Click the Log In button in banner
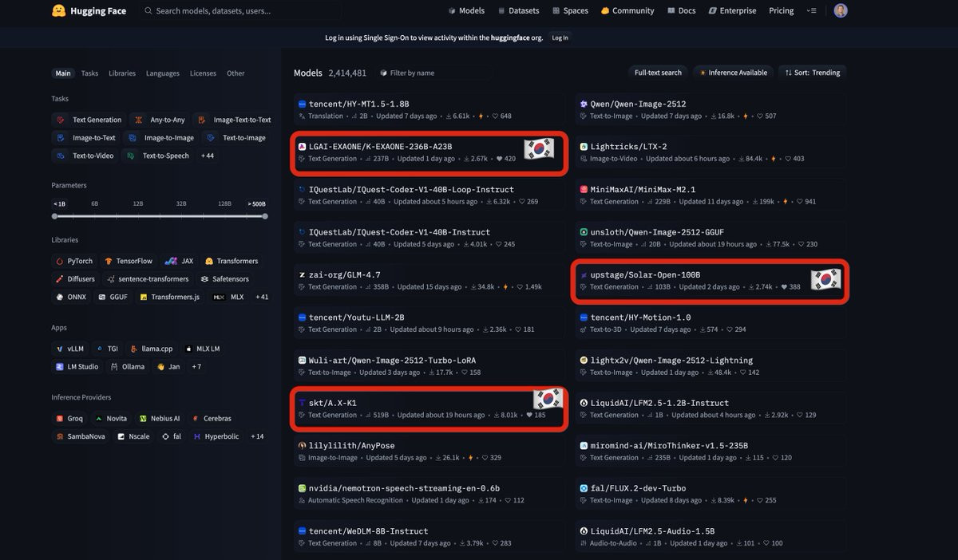 point(560,37)
